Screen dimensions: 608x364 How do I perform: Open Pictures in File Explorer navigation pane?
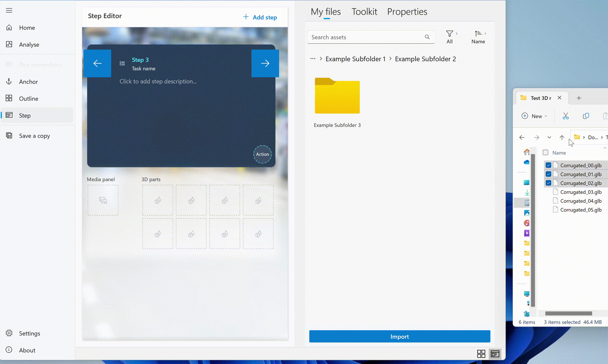point(527,213)
